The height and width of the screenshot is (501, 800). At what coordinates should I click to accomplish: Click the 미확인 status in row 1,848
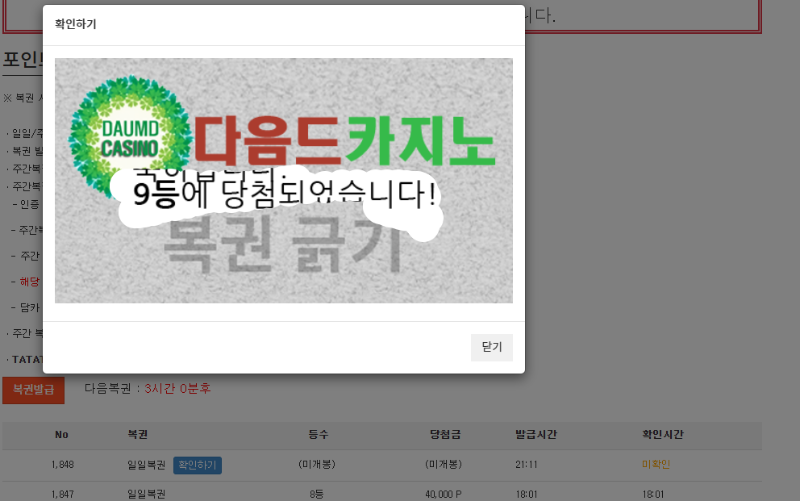[656, 465]
